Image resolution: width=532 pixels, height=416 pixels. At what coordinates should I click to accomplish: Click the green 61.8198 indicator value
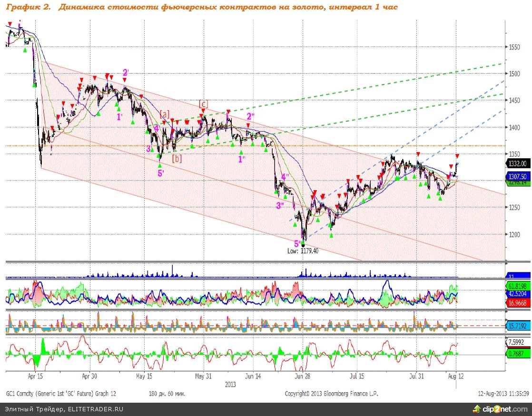pos(516,286)
